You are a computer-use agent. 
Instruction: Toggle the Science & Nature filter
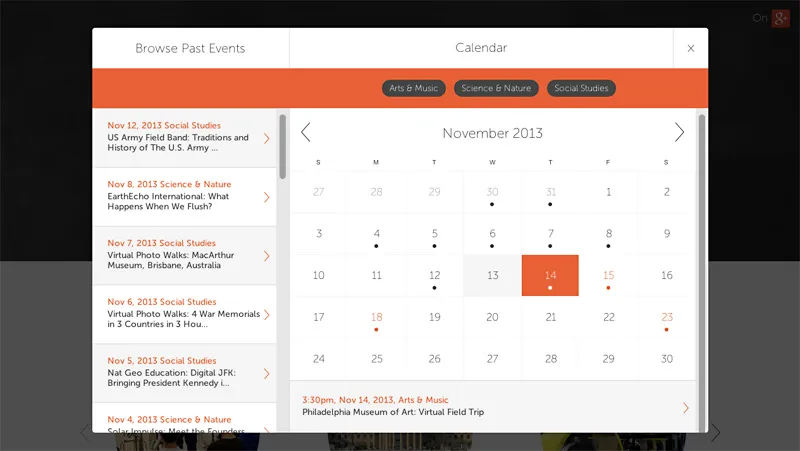pos(496,88)
